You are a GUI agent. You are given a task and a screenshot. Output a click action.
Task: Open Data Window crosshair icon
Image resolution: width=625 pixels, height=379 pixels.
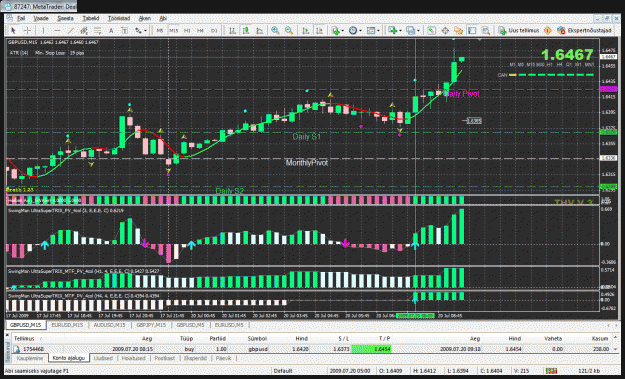click(x=445, y=30)
